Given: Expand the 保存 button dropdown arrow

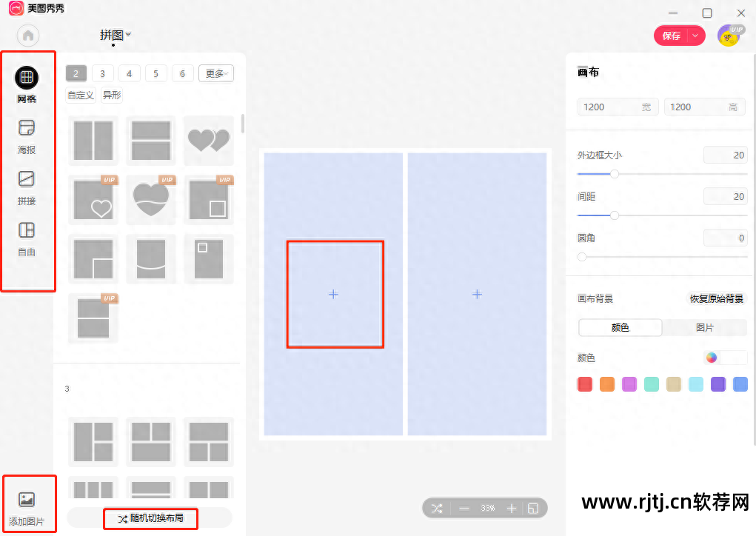Looking at the screenshot, I should (697, 35).
